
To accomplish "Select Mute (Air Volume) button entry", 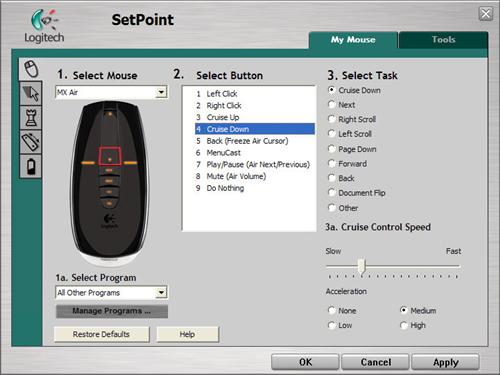I will pos(255,176).
